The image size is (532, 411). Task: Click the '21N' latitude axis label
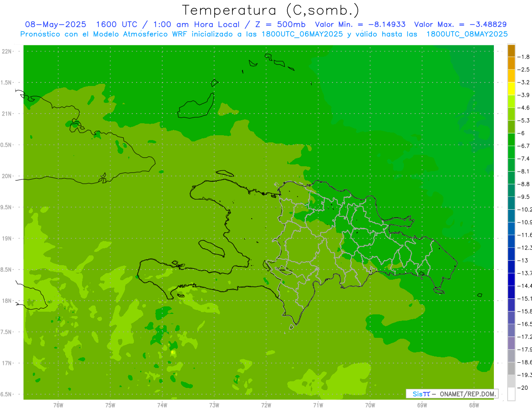click(7, 114)
